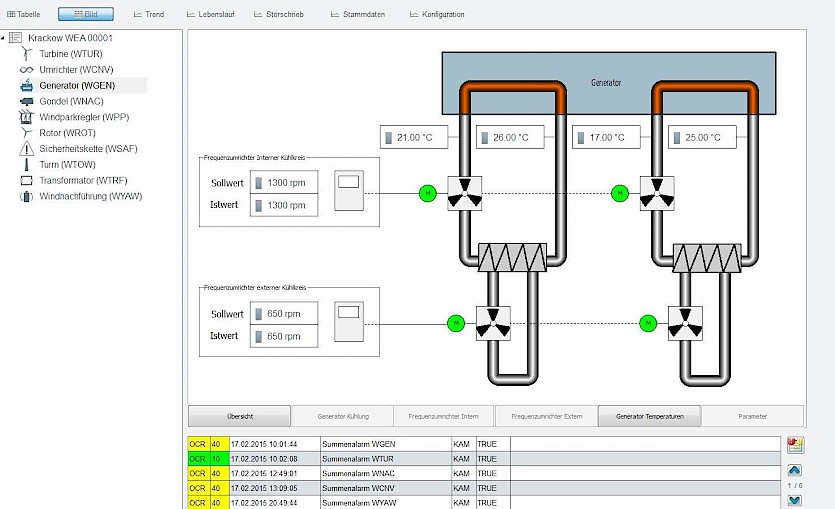
Task: Go to next alarm page arrow
Action: click(x=795, y=500)
